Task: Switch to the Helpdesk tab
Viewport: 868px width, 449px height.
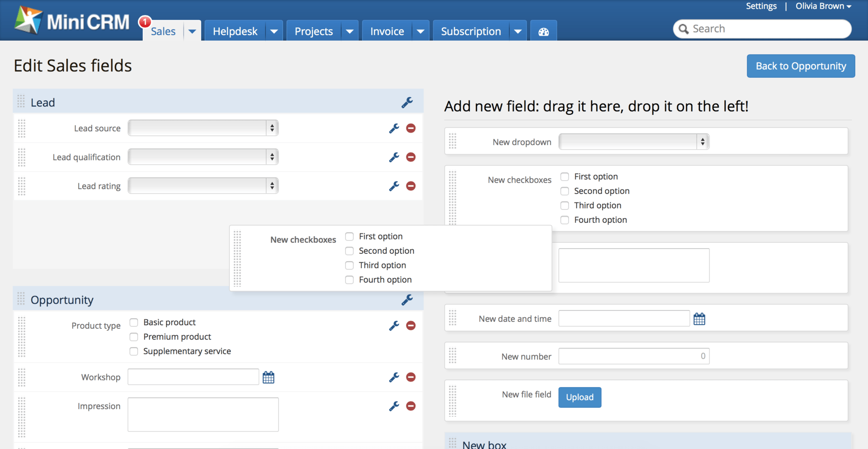Action: pos(235,30)
